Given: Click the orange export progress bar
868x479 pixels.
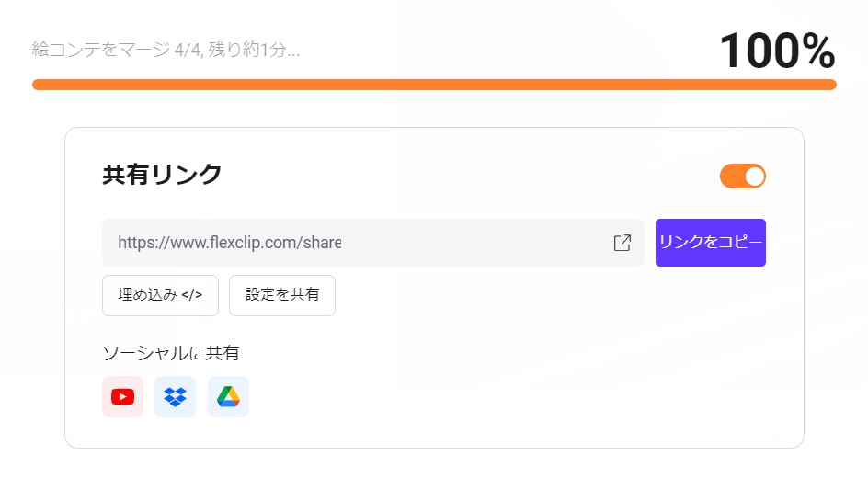Looking at the screenshot, I should pyautogui.click(x=434, y=85).
